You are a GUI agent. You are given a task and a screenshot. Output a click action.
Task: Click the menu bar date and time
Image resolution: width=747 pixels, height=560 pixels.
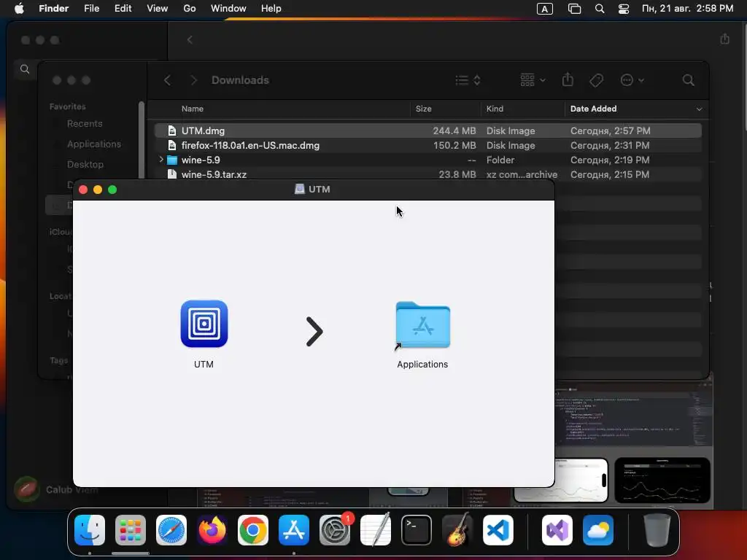(x=687, y=9)
